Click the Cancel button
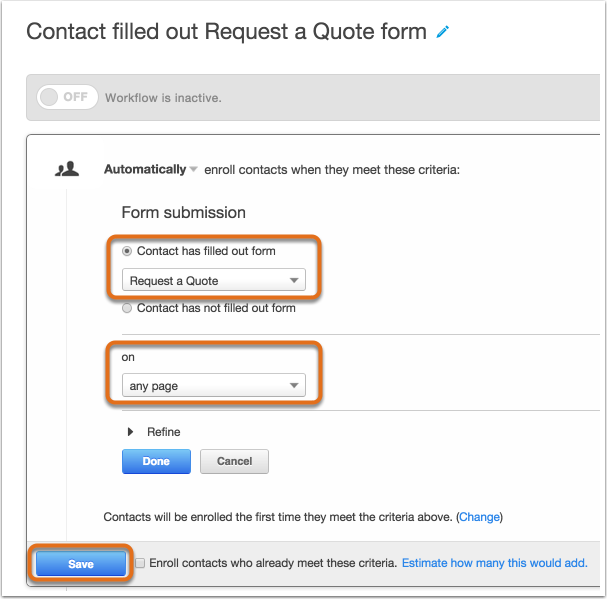607x599 pixels. 234,461
